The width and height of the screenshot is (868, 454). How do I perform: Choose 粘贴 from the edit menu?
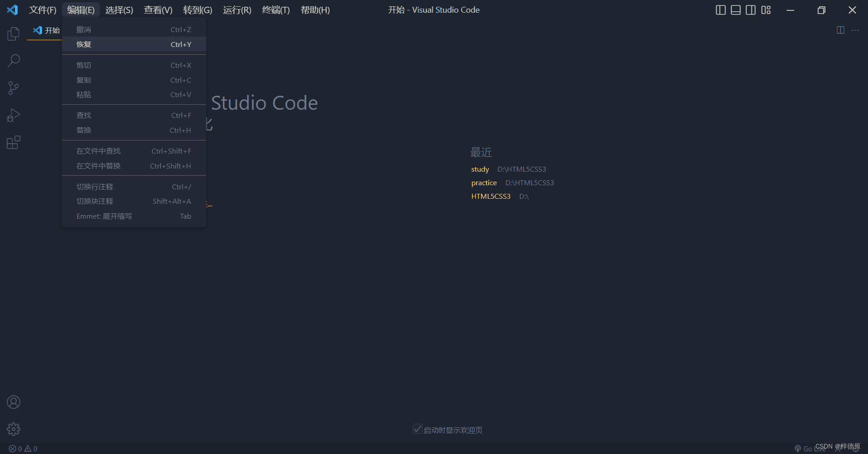click(134, 94)
